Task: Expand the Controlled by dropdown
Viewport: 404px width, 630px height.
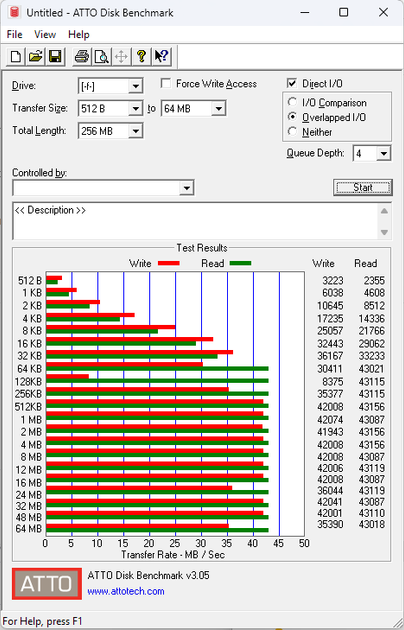Action: pyautogui.click(x=186, y=188)
